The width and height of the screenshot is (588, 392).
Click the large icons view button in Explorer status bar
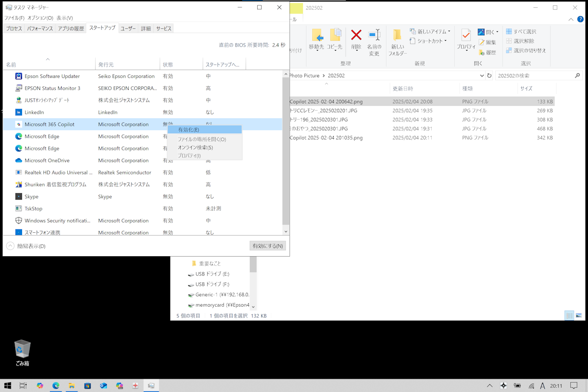click(x=579, y=316)
